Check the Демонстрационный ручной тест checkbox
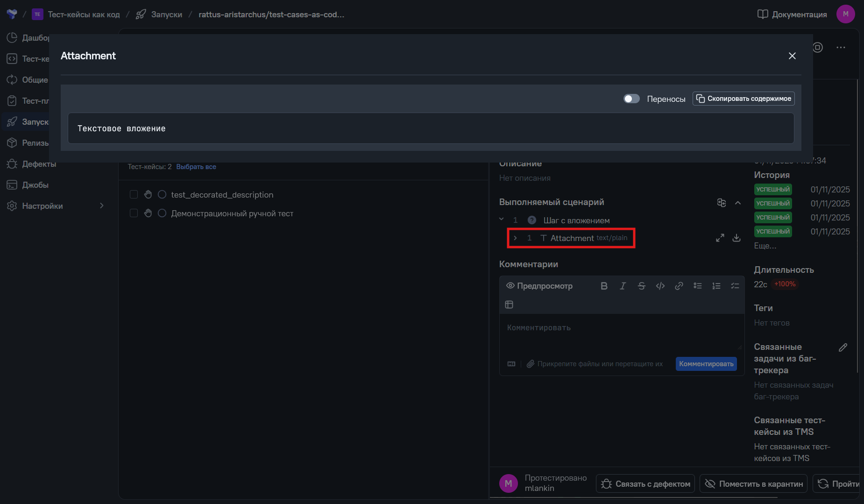The height and width of the screenshot is (504, 864). (x=134, y=213)
